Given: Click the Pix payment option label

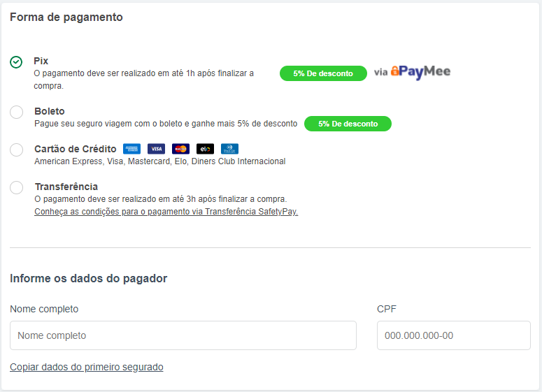Looking at the screenshot, I should tap(41, 61).
